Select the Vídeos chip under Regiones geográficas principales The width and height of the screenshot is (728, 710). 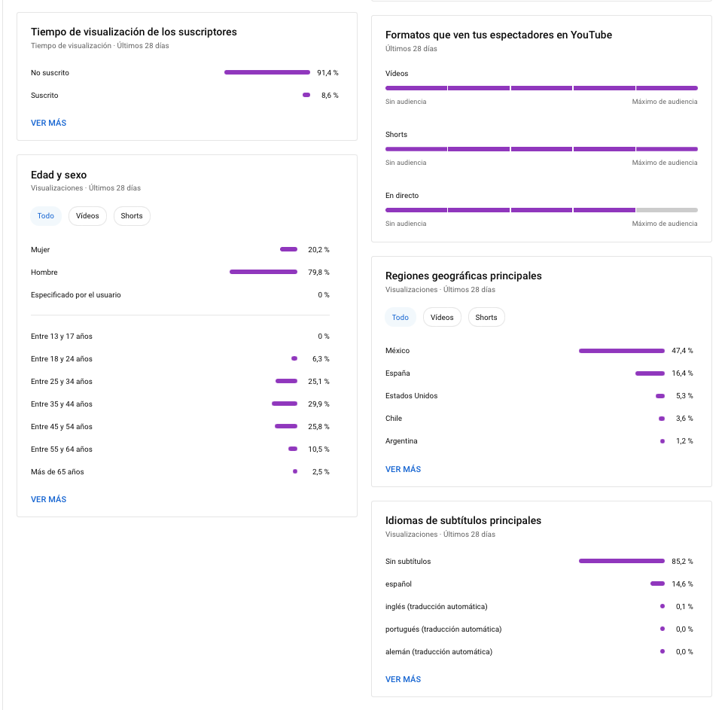point(442,317)
